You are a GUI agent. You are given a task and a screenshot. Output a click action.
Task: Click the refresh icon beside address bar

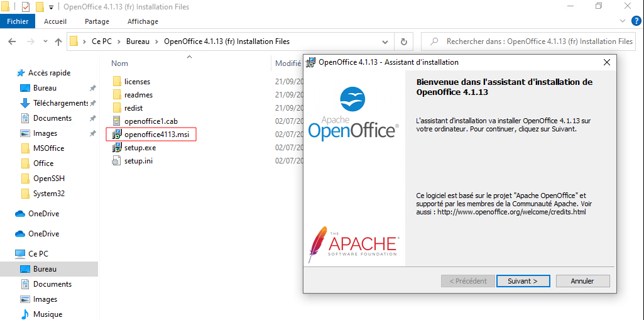click(x=404, y=42)
